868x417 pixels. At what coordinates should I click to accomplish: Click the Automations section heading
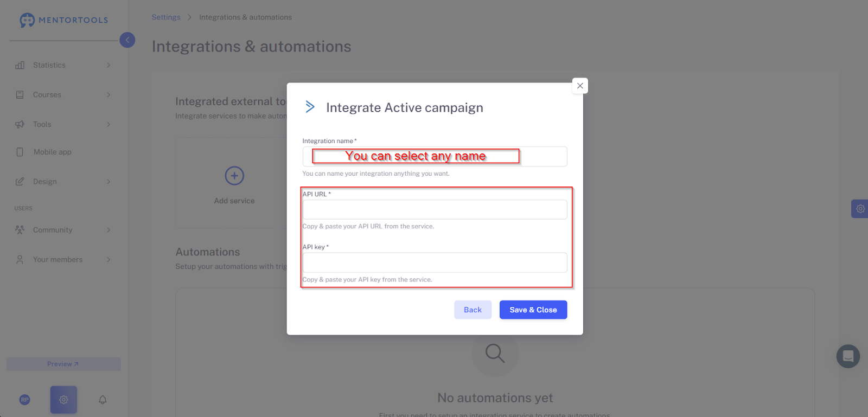[208, 252]
